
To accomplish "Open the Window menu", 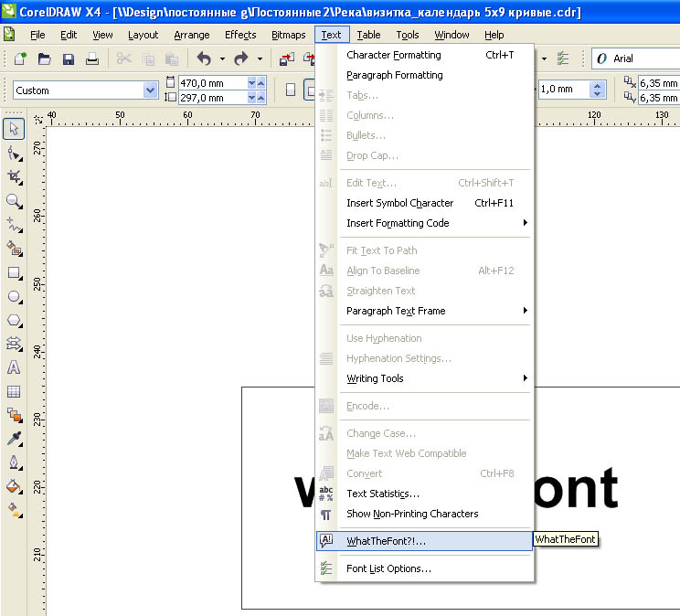I will 452,35.
